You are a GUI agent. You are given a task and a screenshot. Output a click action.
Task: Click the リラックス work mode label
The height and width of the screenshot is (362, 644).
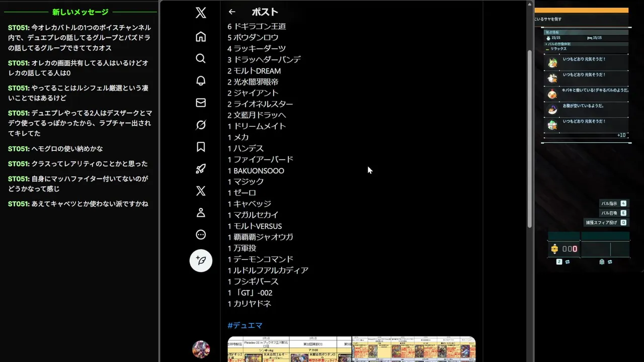[558, 49]
